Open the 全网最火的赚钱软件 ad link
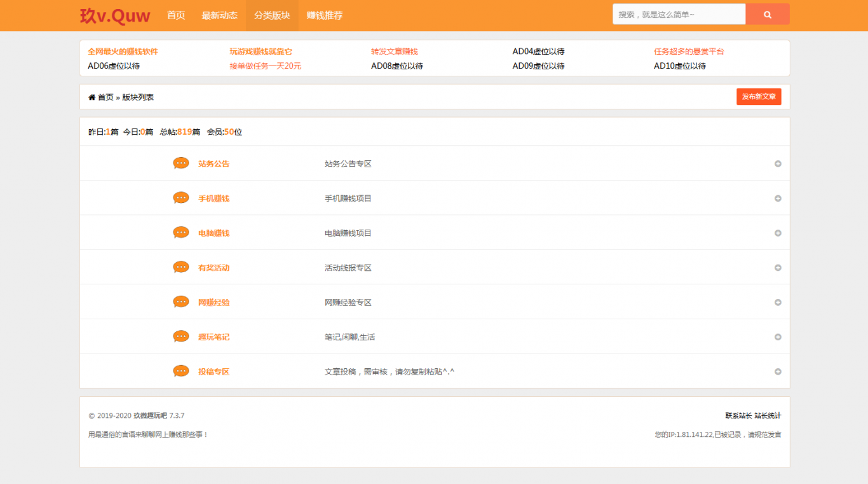Screen dimensions: 868x484 pyautogui.click(x=123, y=52)
